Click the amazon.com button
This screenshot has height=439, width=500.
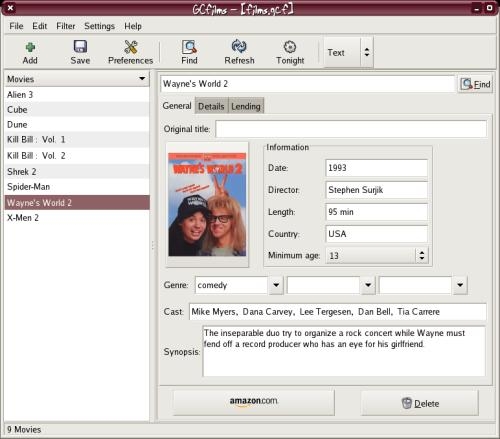253,402
